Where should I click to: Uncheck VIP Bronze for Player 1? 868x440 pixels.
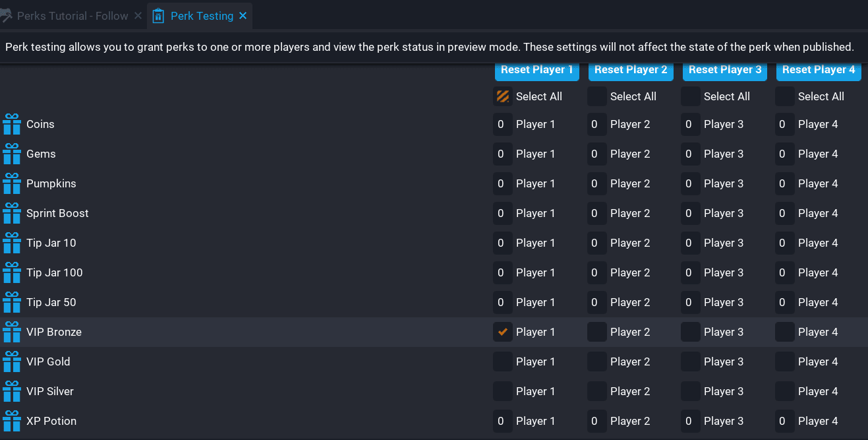pos(503,332)
